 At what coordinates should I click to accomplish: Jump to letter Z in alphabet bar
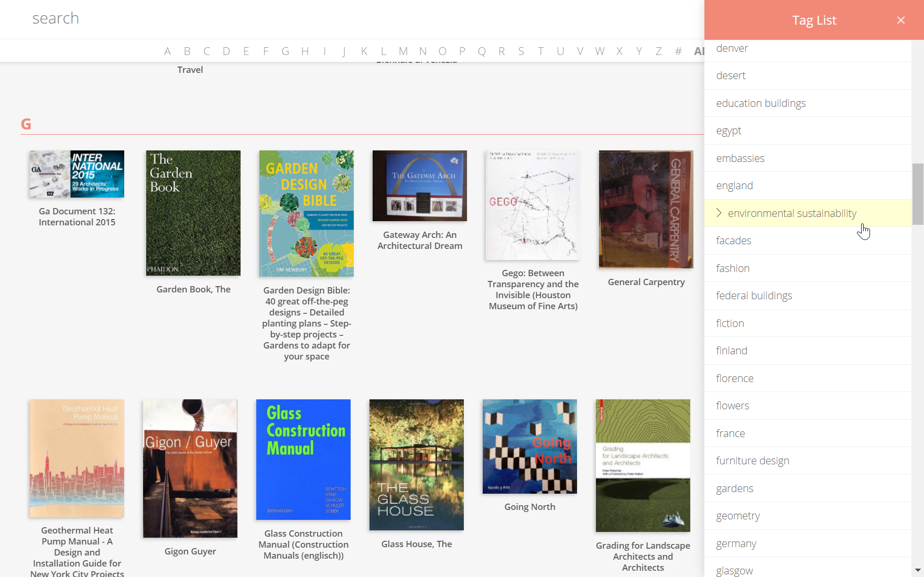pos(659,51)
